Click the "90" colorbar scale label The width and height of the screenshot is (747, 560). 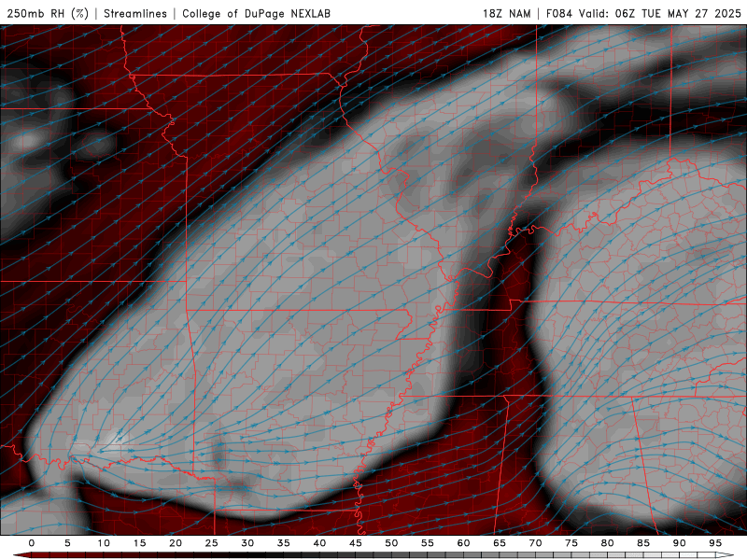click(x=679, y=543)
